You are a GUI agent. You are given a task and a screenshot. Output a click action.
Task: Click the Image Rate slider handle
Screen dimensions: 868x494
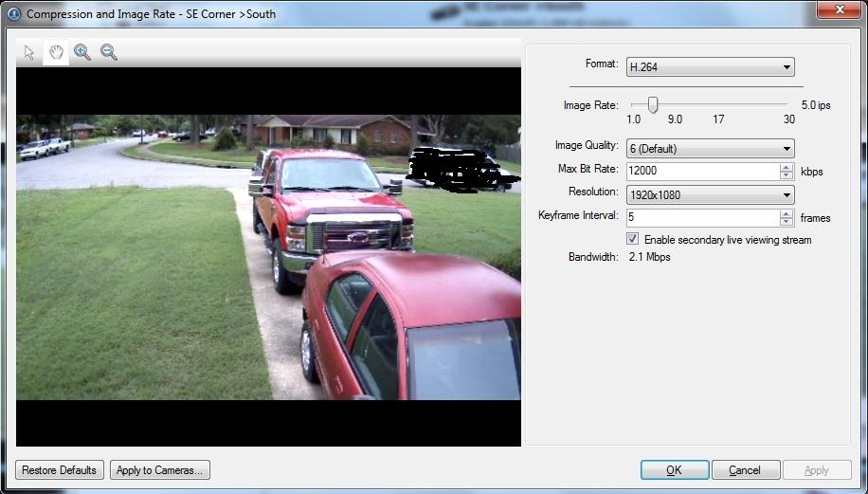[653, 105]
